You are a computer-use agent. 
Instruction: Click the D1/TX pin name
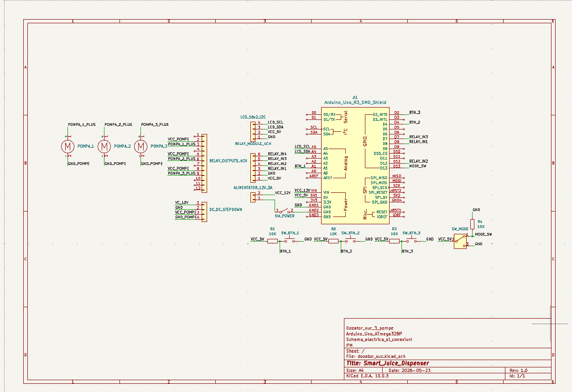coord(329,119)
